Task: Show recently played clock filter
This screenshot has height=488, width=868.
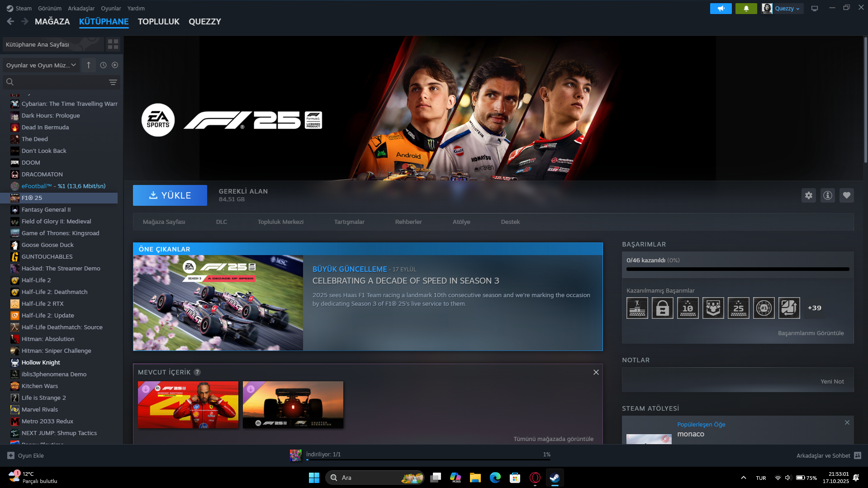Action: (103, 65)
